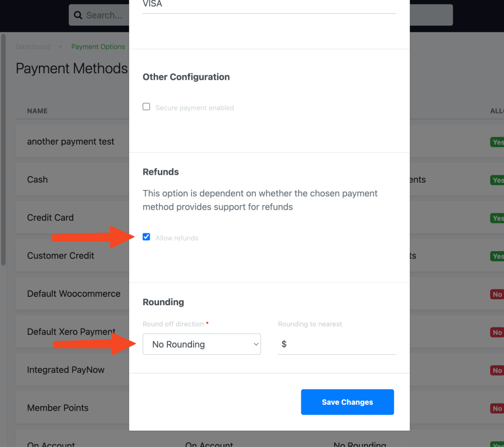Click the search magnifier icon
This screenshot has height=447, width=504.
point(78,15)
